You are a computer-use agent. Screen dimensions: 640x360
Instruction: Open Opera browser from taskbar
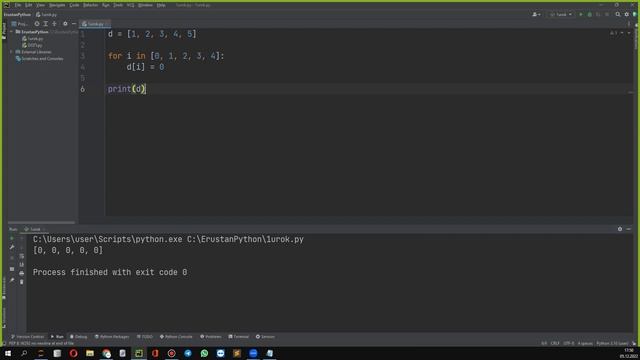point(73,353)
